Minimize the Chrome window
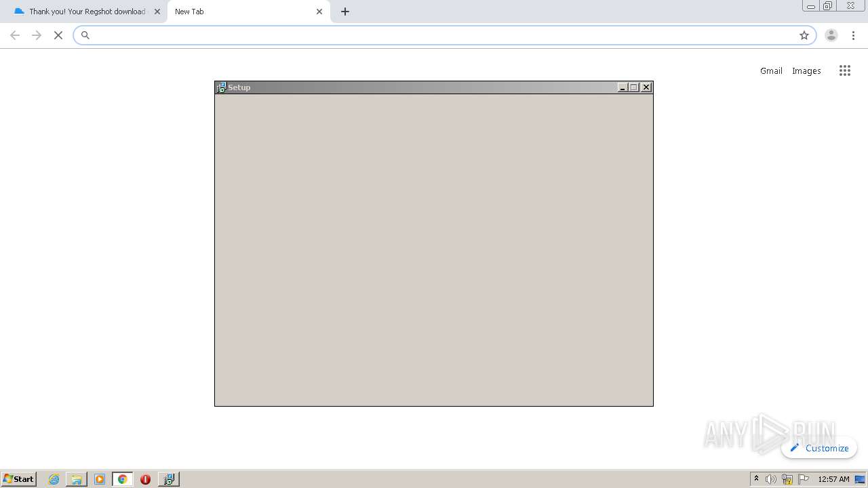The height and width of the screenshot is (488, 868). (811, 6)
